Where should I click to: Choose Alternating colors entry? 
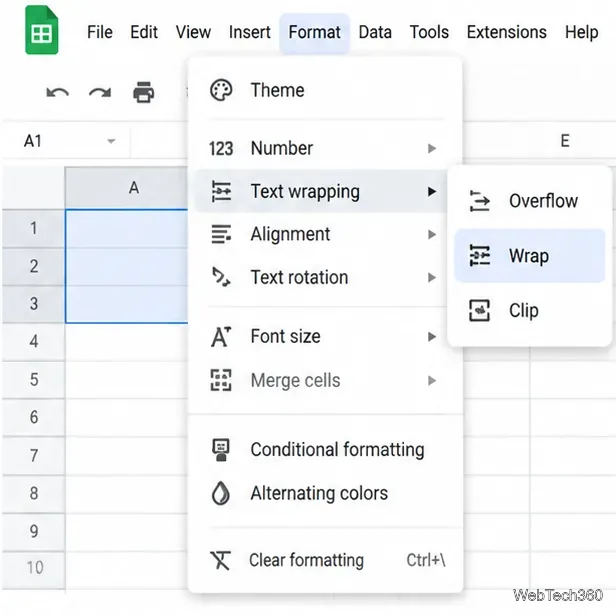click(325, 493)
